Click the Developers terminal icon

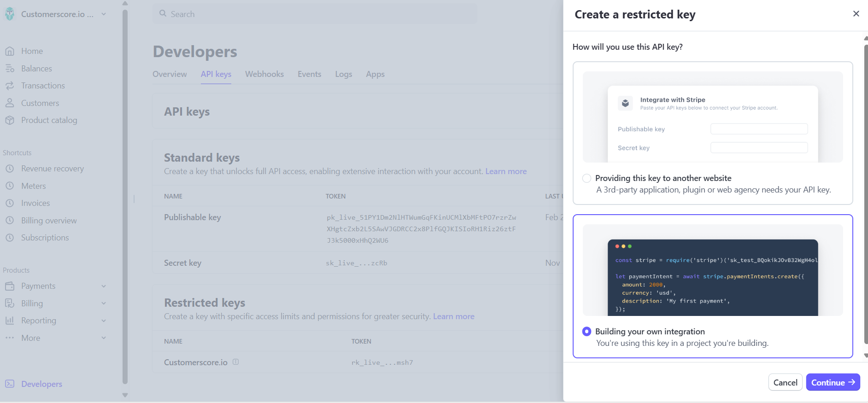click(10, 384)
